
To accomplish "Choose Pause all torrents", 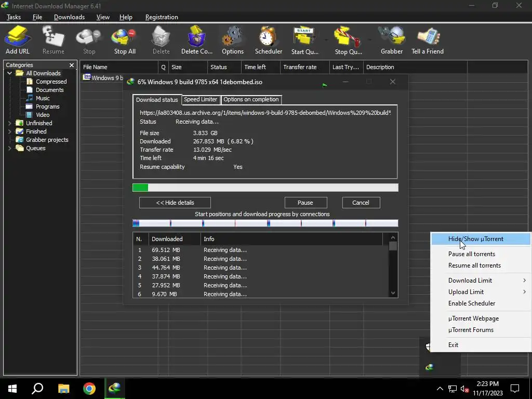I will pyautogui.click(x=481, y=254).
